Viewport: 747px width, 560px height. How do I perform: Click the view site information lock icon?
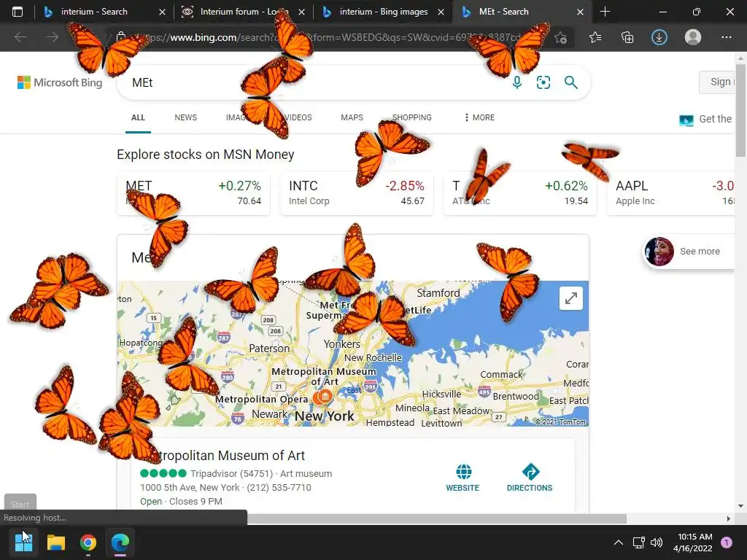[121, 37]
